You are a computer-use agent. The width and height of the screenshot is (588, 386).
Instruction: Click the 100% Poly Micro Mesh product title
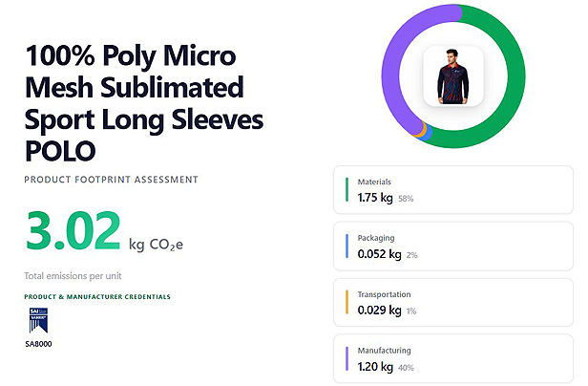point(144,103)
